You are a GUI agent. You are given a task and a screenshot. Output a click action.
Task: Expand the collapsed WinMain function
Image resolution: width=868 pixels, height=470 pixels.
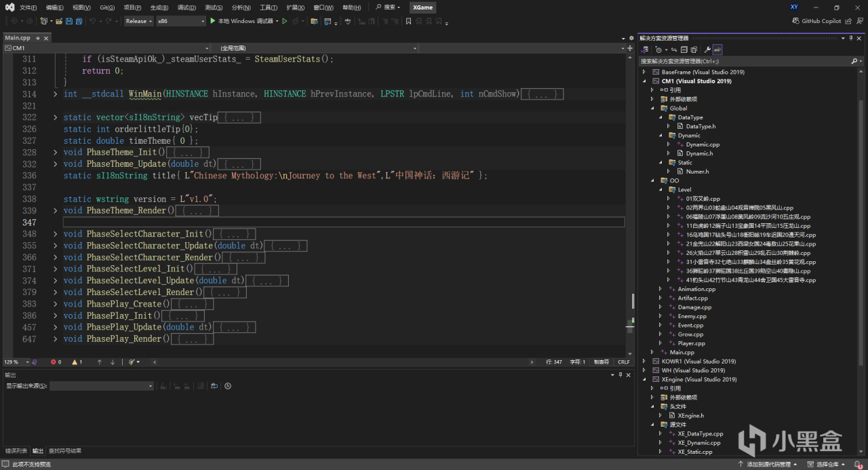tap(56, 94)
